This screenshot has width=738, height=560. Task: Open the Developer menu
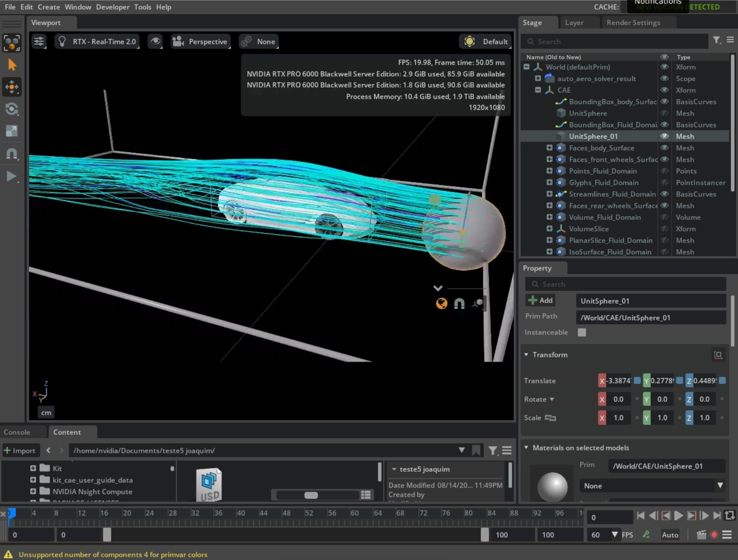point(113,7)
